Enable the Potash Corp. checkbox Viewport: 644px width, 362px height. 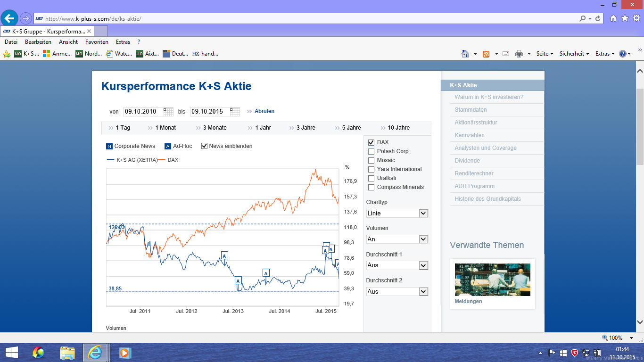pos(371,151)
